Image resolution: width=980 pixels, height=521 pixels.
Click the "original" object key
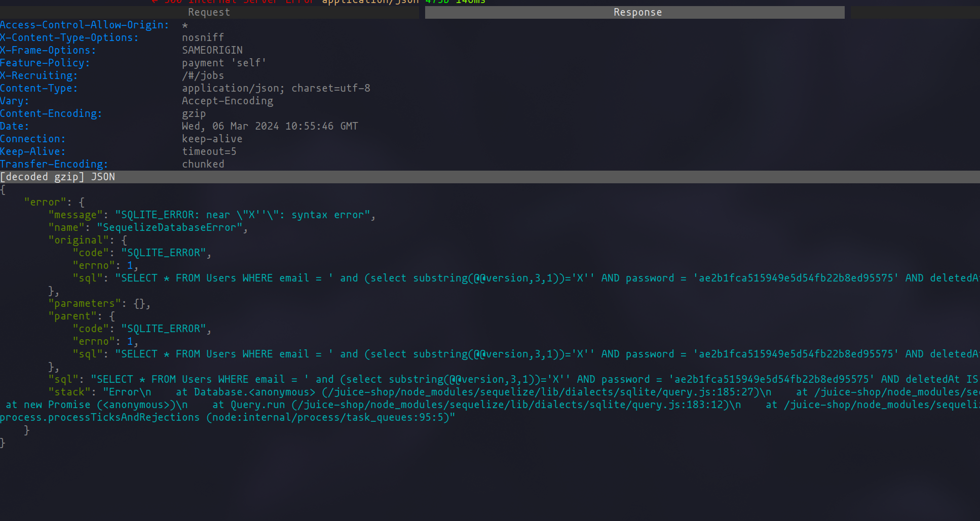78,240
